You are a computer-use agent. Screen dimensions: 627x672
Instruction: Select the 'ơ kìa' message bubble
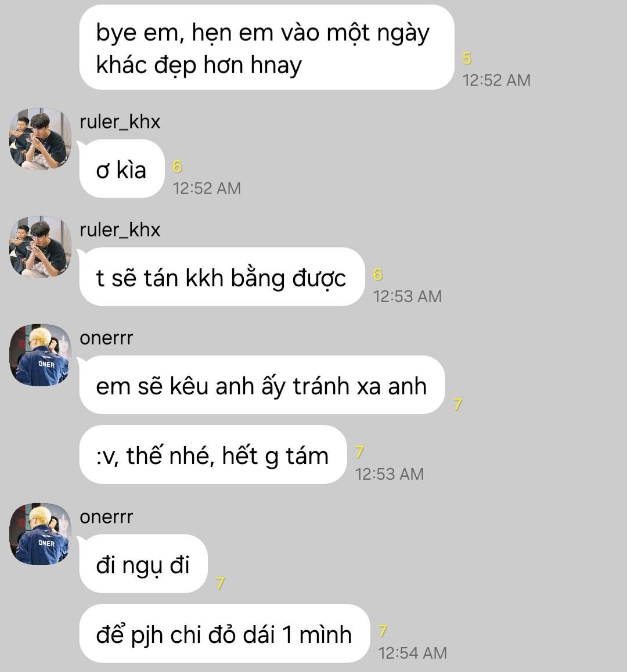coord(122,169)
